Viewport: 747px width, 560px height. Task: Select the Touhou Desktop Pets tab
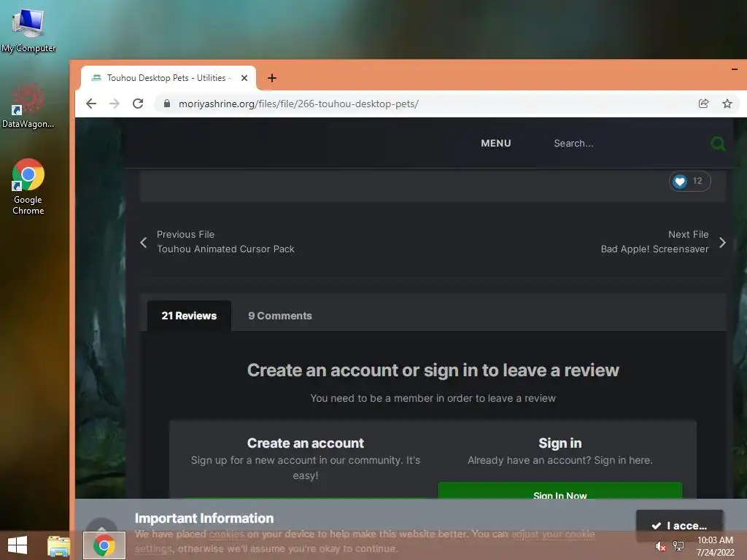(169, 78)
